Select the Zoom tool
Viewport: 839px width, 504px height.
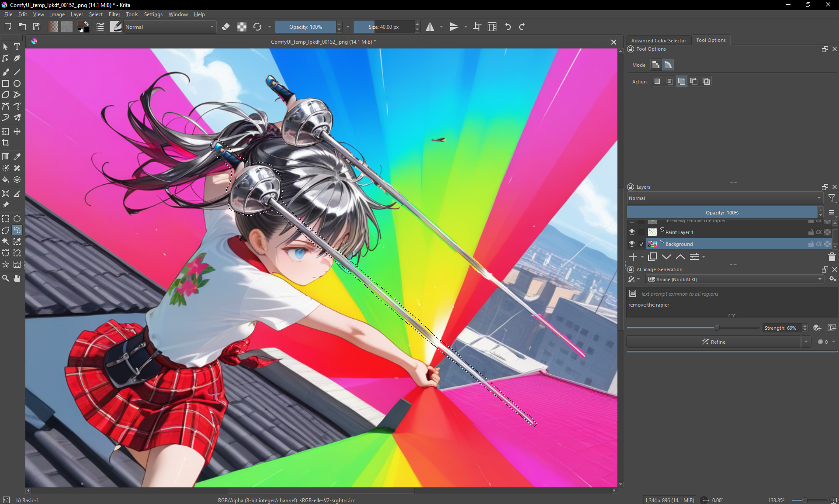pyautogui.click(x=6, y=278)
